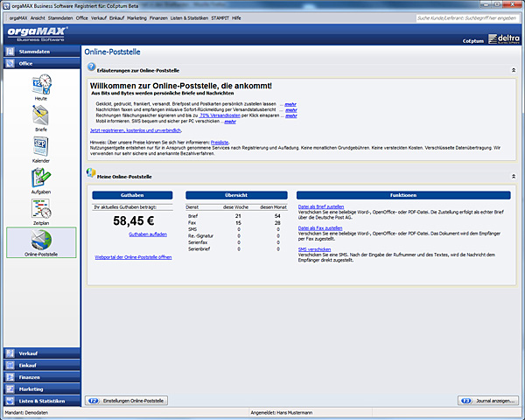Click mehr link after SMS line
525x420 pixels.
(230, 122)
